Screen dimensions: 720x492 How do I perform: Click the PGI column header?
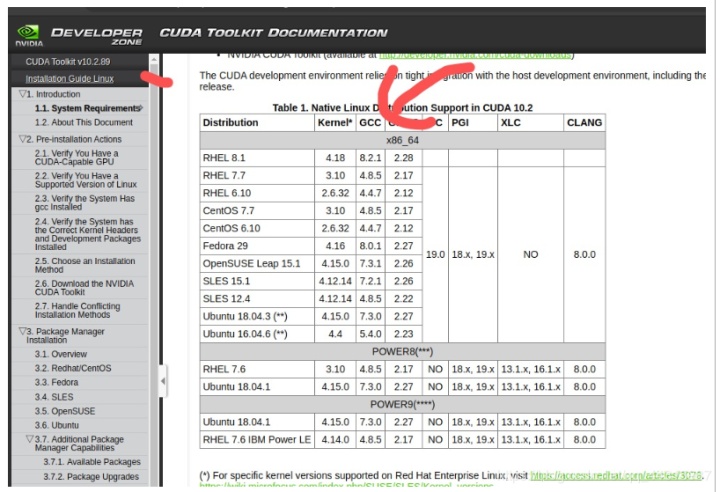473,123
